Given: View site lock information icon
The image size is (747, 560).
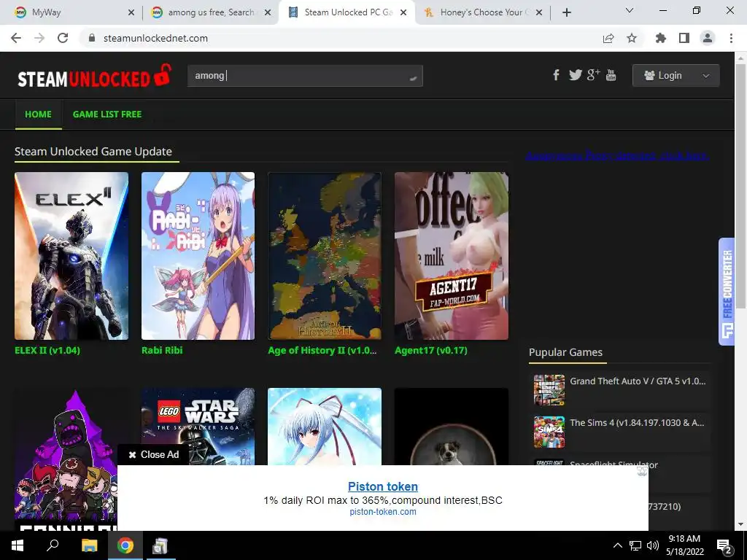Looking at the screenshot, I should (92, 38).
